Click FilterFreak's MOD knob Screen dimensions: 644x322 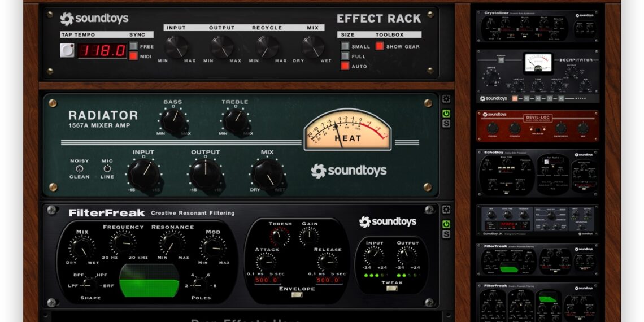(213, 247)
